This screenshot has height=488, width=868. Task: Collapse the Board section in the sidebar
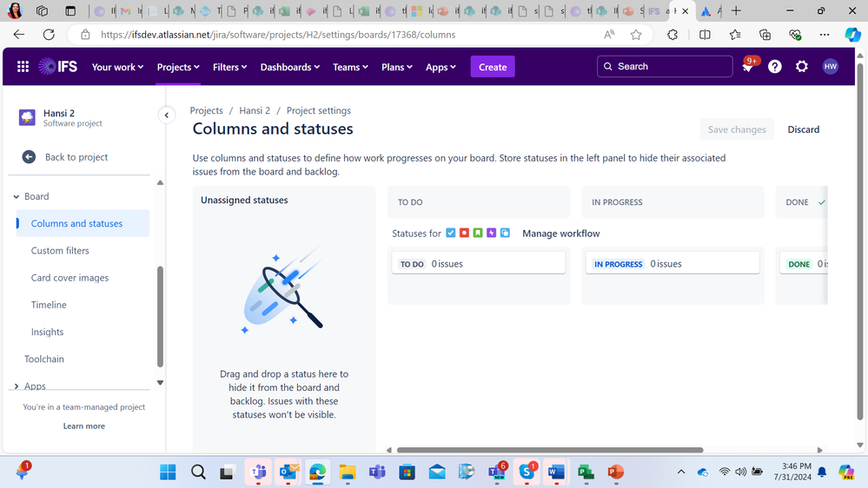[x=17, y=196]
